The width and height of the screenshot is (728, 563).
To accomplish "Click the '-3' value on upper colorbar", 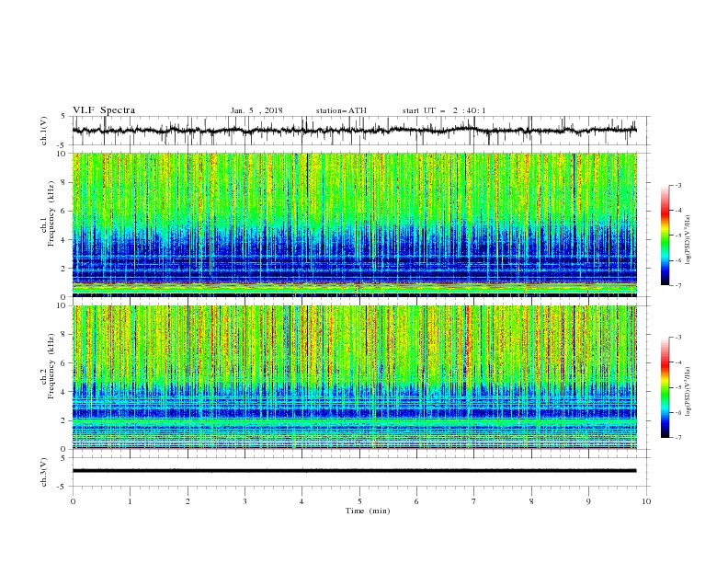I will click(677, 185).
